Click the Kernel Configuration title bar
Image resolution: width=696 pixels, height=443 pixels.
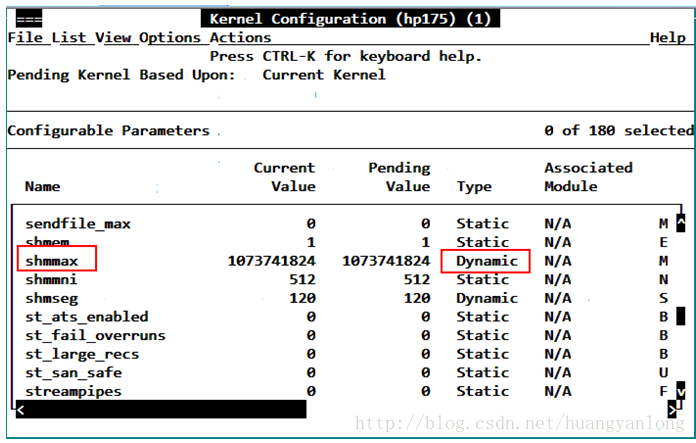350,19
